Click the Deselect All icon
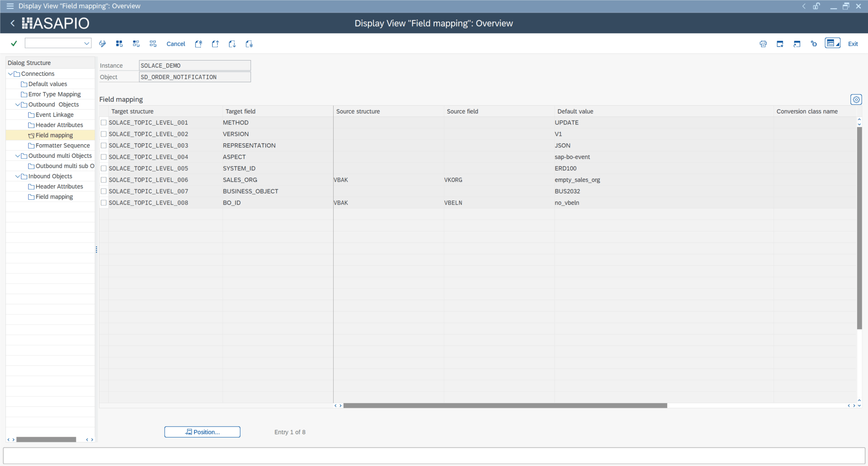 [153, 44]
